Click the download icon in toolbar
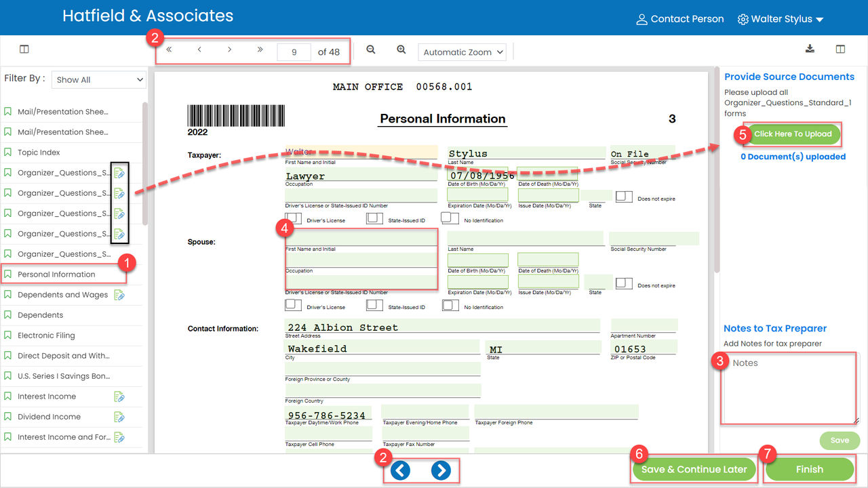This screenshot has width=868, height=488. click(x=810, y=49)
